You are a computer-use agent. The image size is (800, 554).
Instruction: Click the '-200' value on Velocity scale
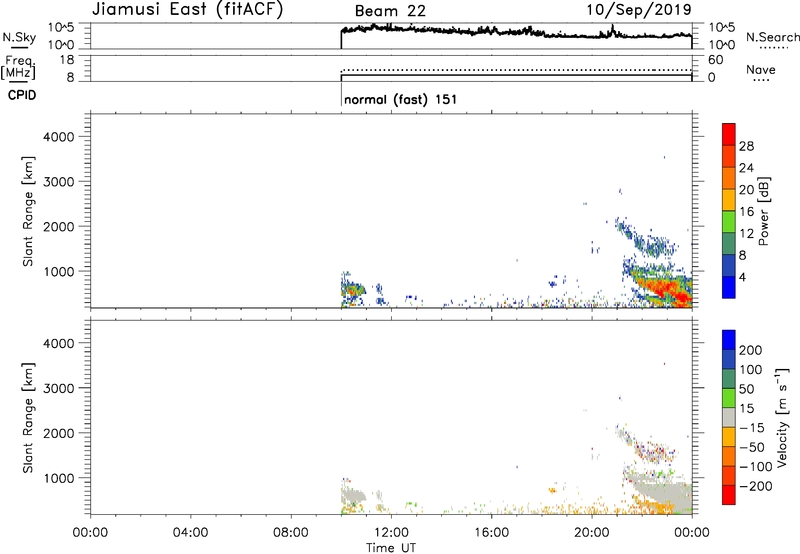coord(756,486)
